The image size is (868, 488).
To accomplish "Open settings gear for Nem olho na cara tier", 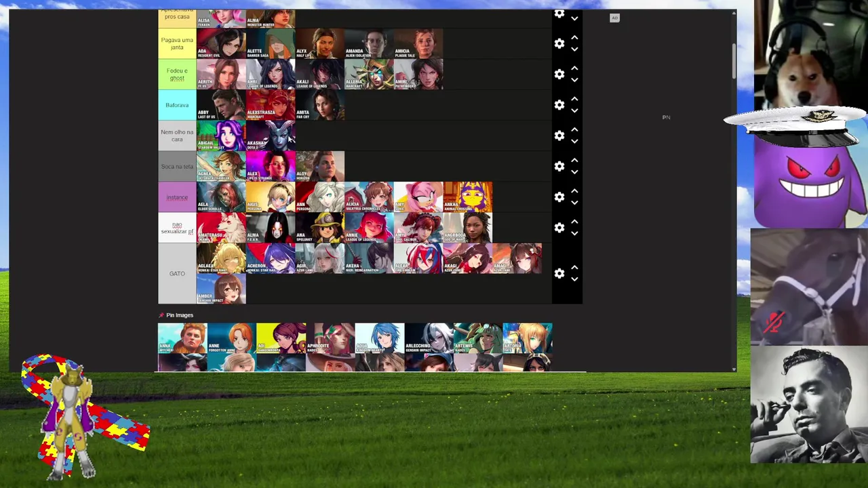I will [x=559, y=136].
